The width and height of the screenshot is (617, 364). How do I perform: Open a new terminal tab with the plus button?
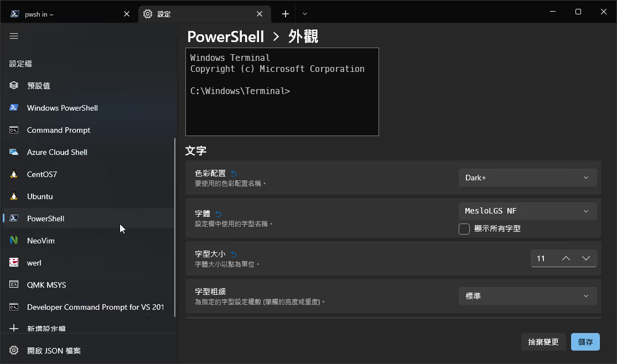(284, 13)
